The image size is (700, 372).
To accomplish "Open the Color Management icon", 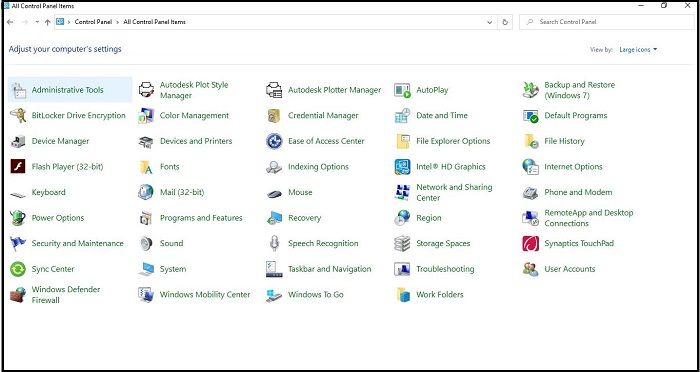I will (146, 116).
